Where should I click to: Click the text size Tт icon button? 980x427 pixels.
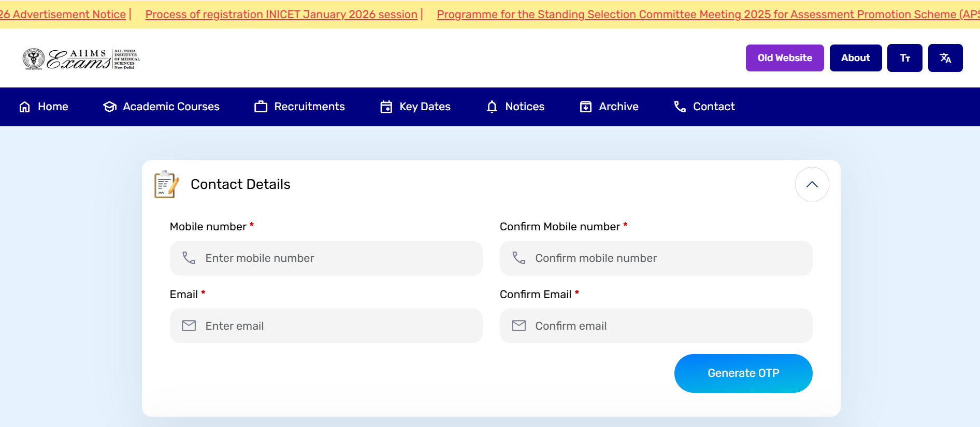[904, 58]
